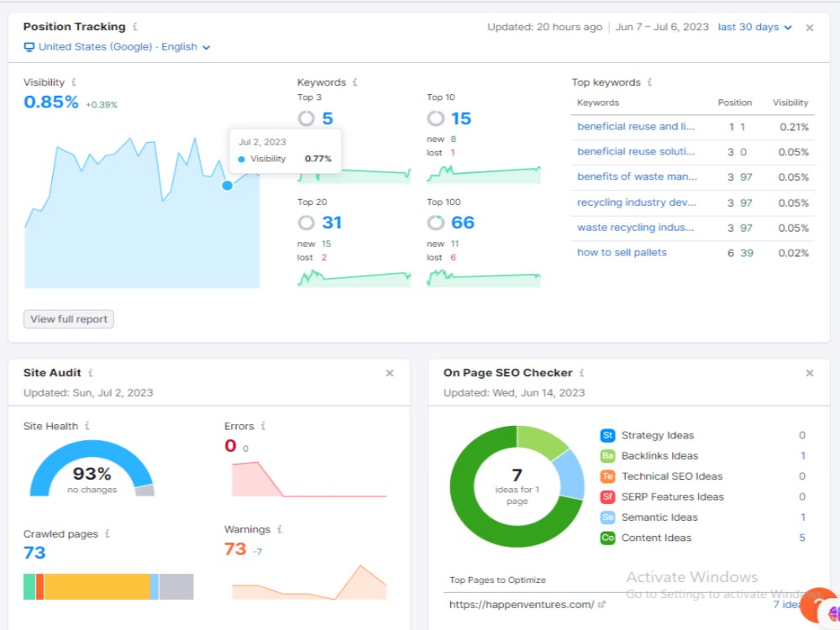Close the Position Tracking widget
The image size is (840, 630).
810,28
